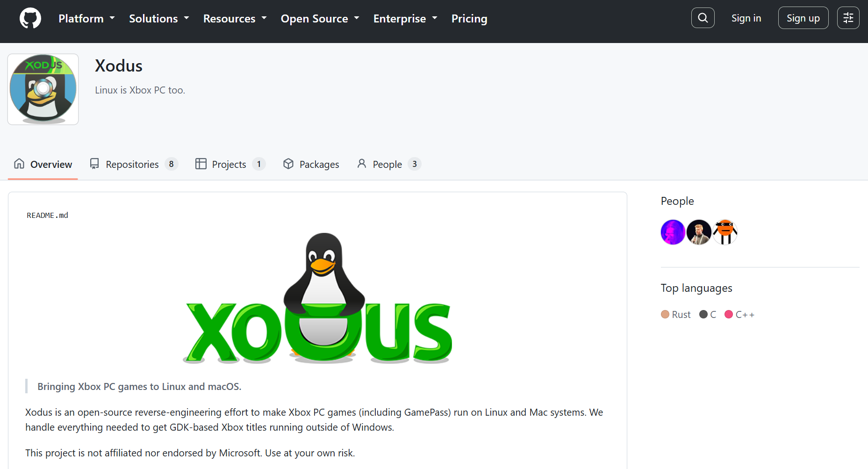
Task: Click the Sign in link
Action: [746, 18]
